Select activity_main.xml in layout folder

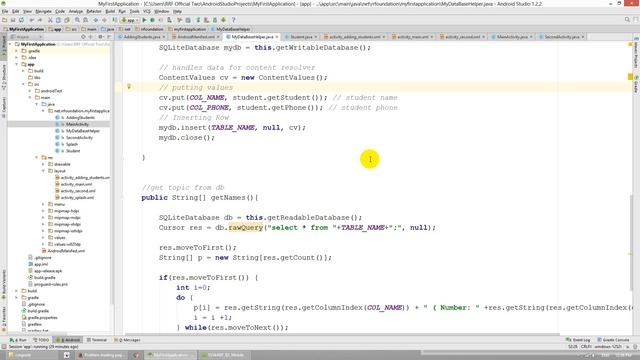click(x=76, y=184)
